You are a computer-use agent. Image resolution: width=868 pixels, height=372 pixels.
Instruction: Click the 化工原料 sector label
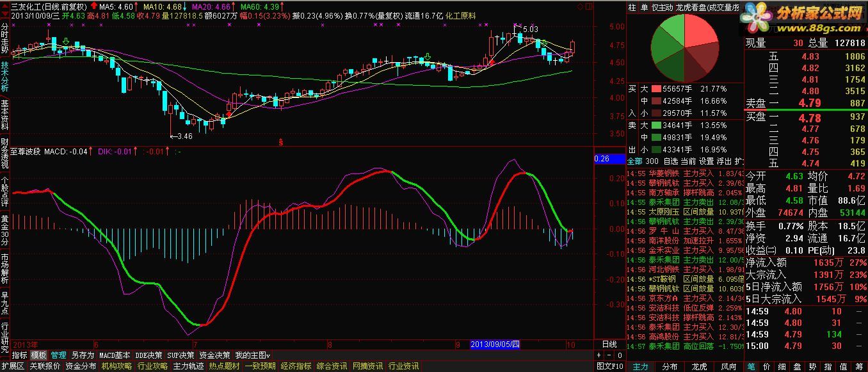coord(460,15)
